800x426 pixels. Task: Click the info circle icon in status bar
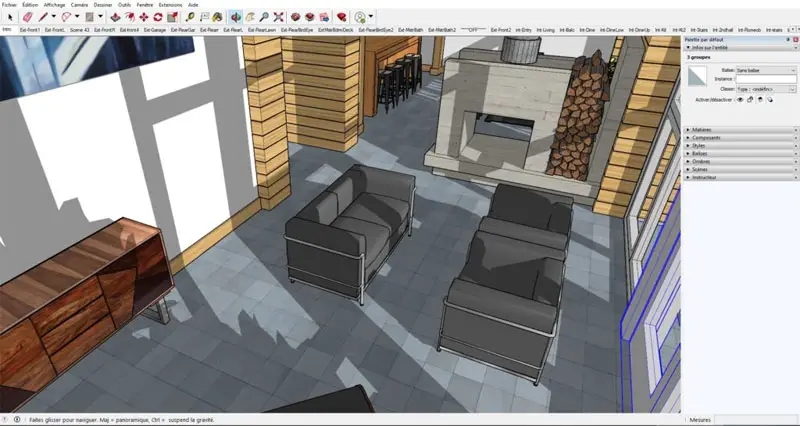[x=17, y=420]
